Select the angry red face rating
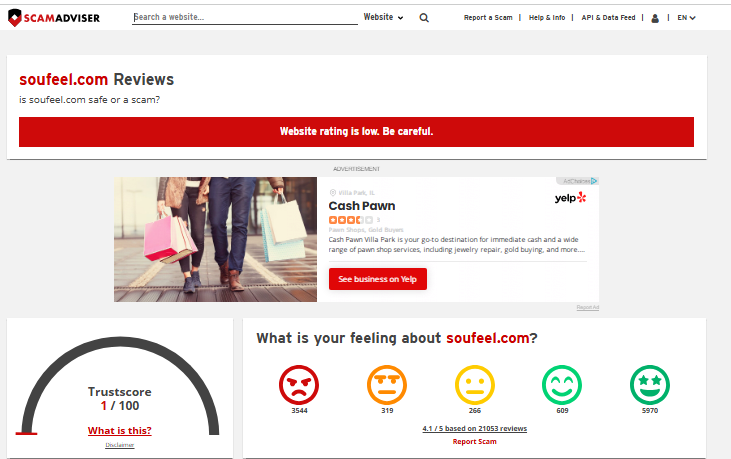The width and height of the screenshot is (731, 459). click(299, 385)
